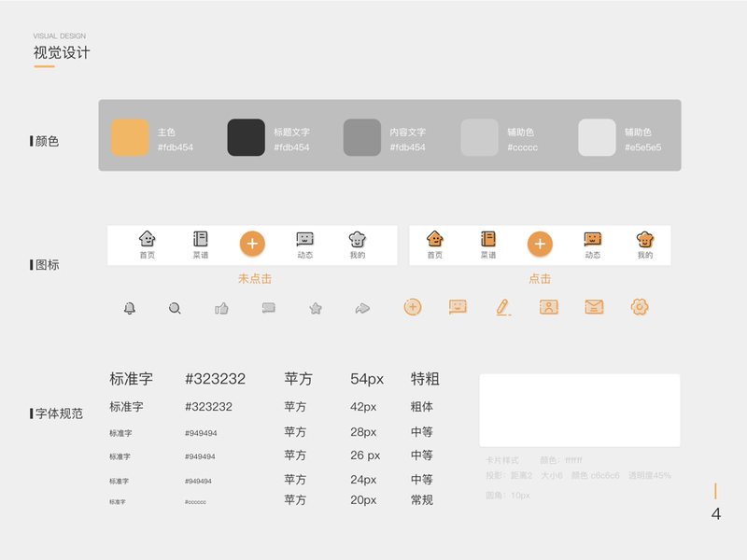747x560 pixels.
Task: Click the orange pencil edit icon
Action: (x=503, y=308)
